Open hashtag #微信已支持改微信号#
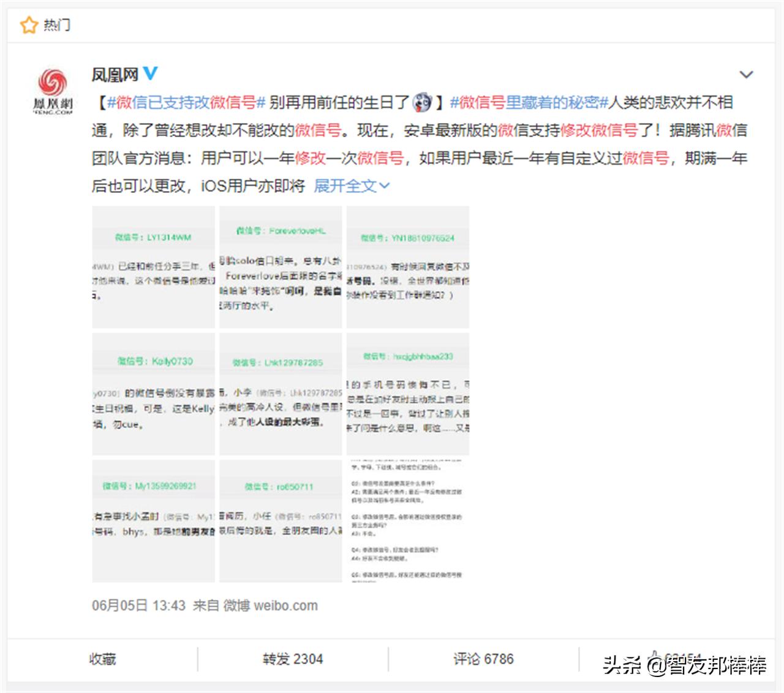Image resolution: width=784 pixels, height=693 pixels. point(184,102)
